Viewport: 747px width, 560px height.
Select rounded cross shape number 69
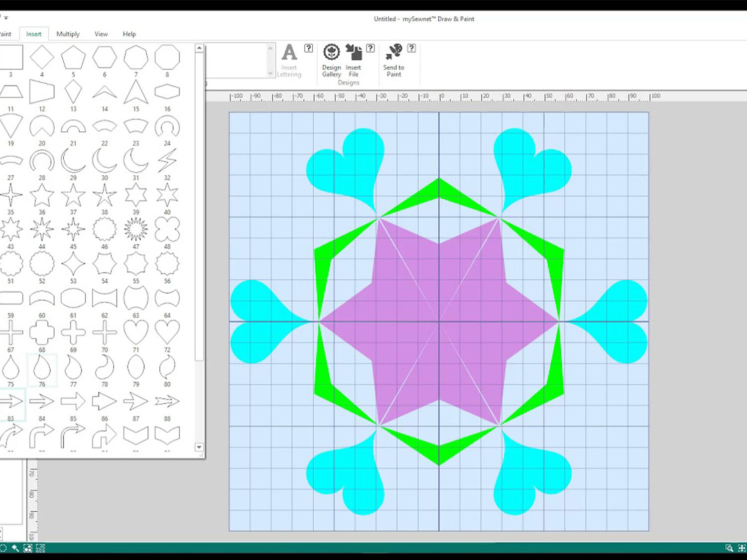[x=73, y=333]
